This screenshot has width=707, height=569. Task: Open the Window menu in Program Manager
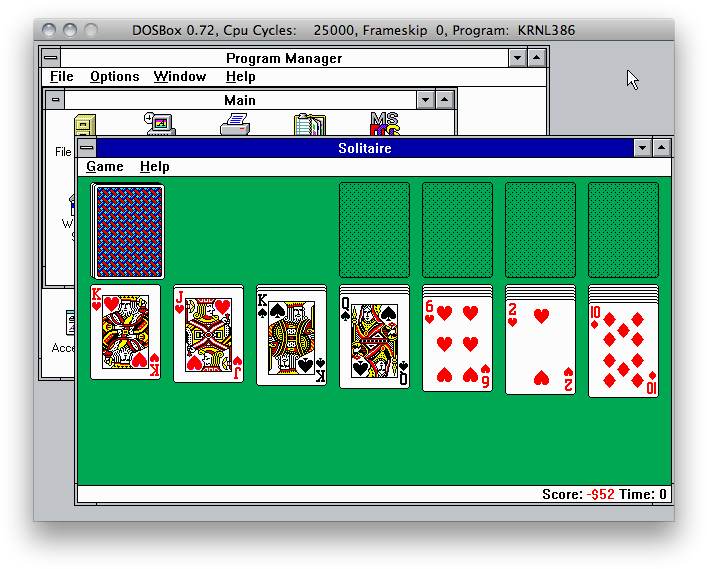180,77
